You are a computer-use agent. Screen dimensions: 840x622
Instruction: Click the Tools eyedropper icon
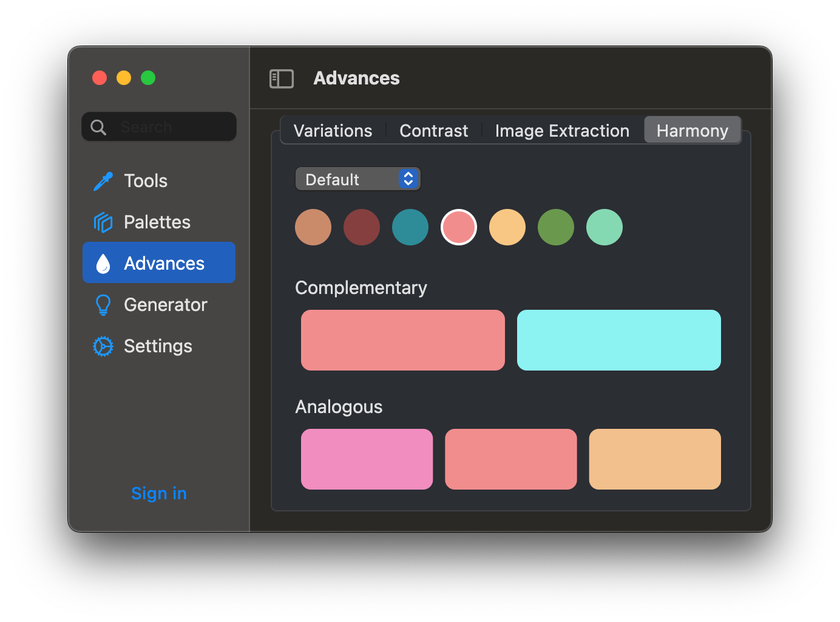point(103,181)
